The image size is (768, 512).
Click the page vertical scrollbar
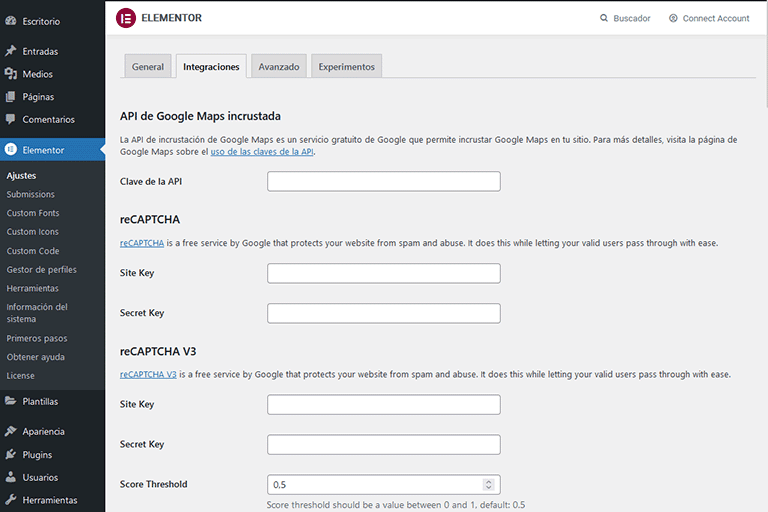pos(765,54)
